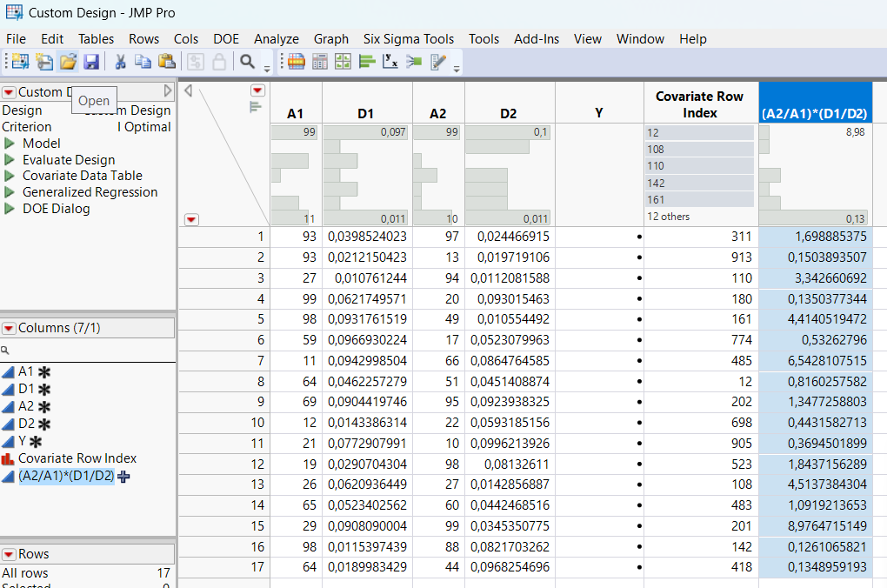
Task: Click the Paste clipboard toolbar icon
Action: click(167, 62)
